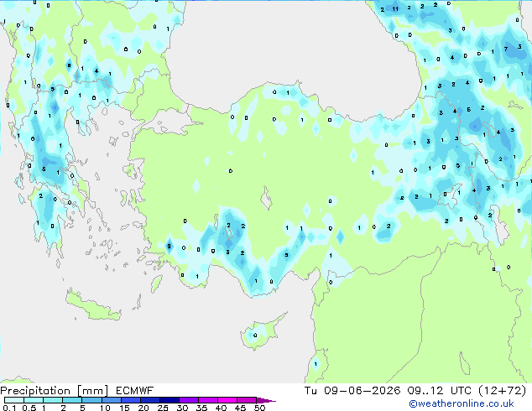Click the (12+72) forecast offset text
Image resolution: width=532 pixels, height=411 pixels.
pos(503,391)
